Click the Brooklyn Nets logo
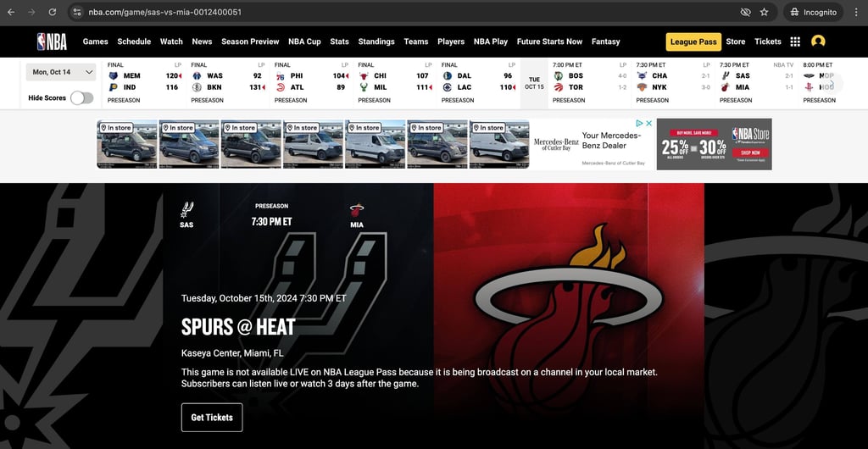This screenshot has width=868, height=449. point(197,87)
